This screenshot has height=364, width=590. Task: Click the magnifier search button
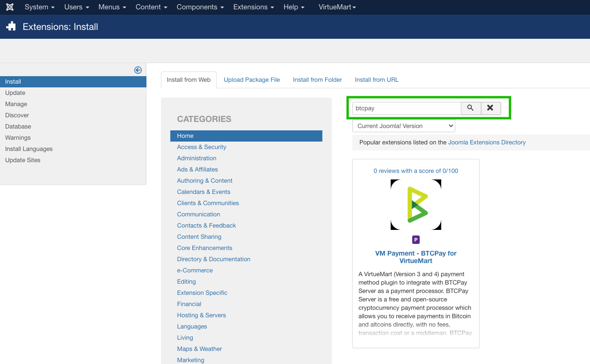pyautogui.click(x=471, y=108)
